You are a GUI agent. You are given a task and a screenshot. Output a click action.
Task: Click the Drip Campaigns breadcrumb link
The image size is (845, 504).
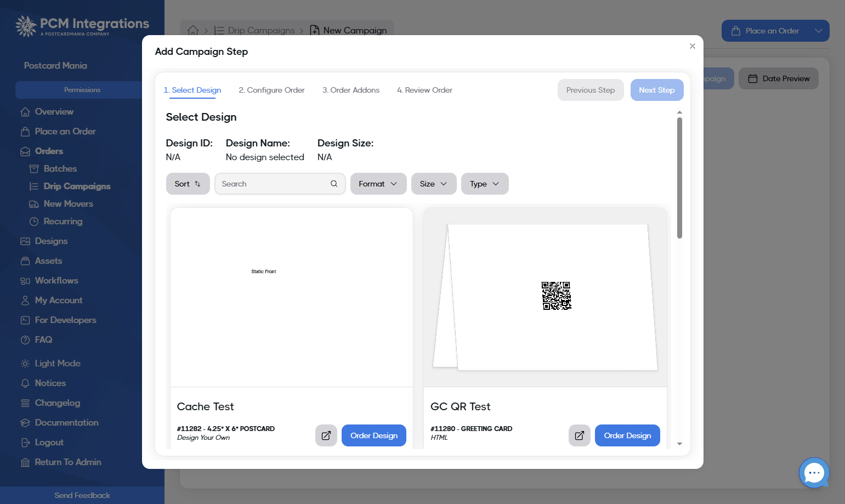(254, 30)
